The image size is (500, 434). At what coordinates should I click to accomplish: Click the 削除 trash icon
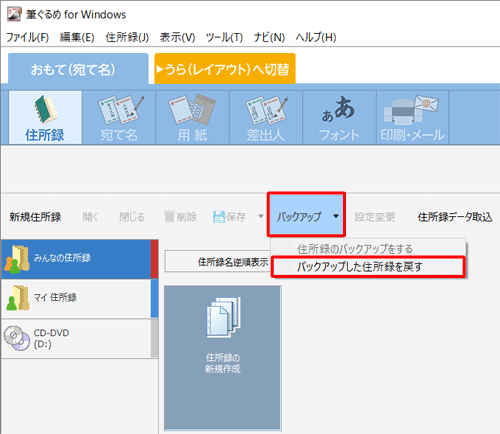(169, 217)
